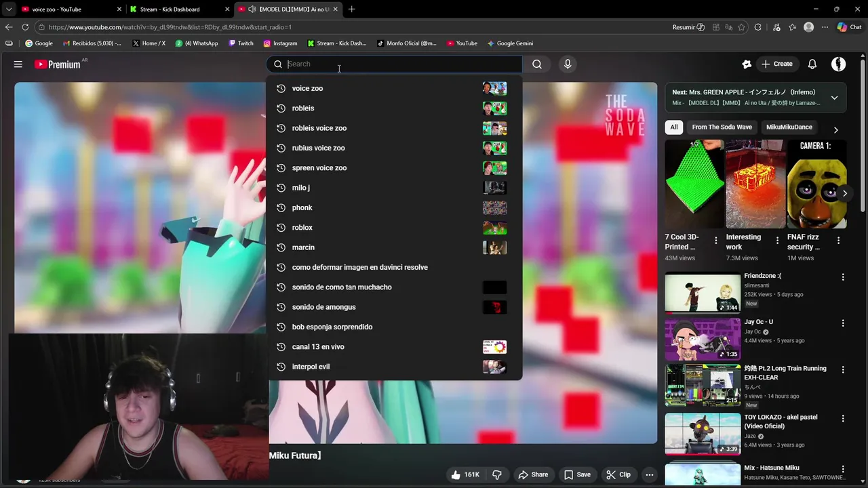868x488 pixels.
Task: Open options for 'Jay Oc - U' video
Action: pos(843,323)
